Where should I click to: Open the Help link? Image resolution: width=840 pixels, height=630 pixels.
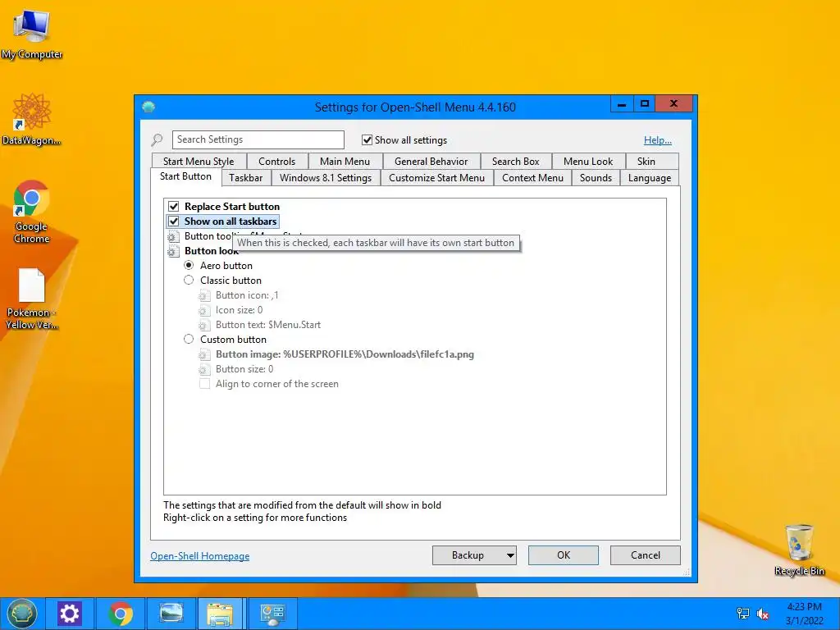[657, 140]
